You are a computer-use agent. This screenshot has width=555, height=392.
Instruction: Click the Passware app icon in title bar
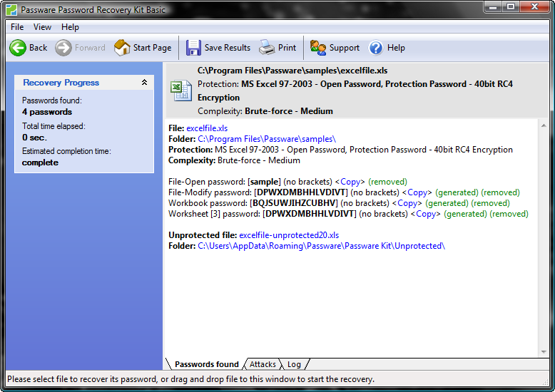point(11,10)
